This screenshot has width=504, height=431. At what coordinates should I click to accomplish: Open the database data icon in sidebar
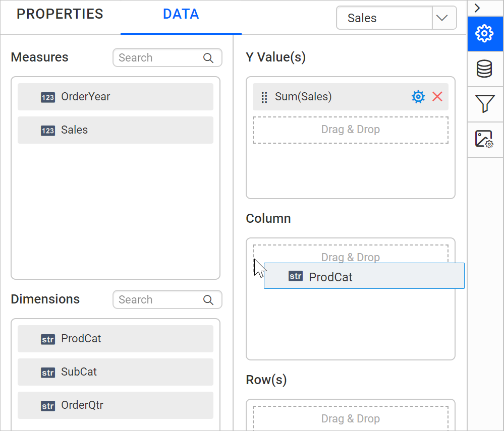pyautogui.click(x=485, y=69)
